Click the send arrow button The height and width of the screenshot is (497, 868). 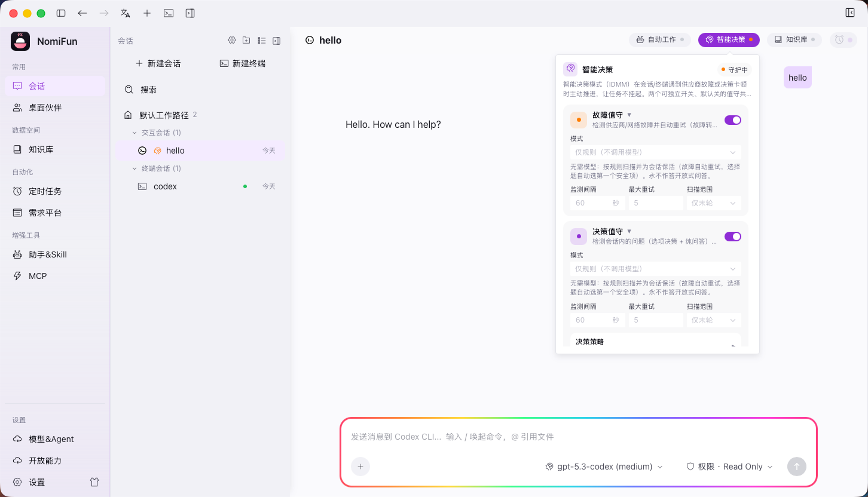click(796, 467)
